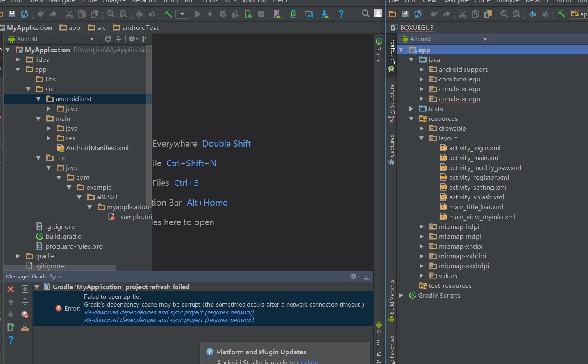The height and width of the screenshot is (364, 588).
Task: Expand the .idea folder arrow
Action: [18, 59]
